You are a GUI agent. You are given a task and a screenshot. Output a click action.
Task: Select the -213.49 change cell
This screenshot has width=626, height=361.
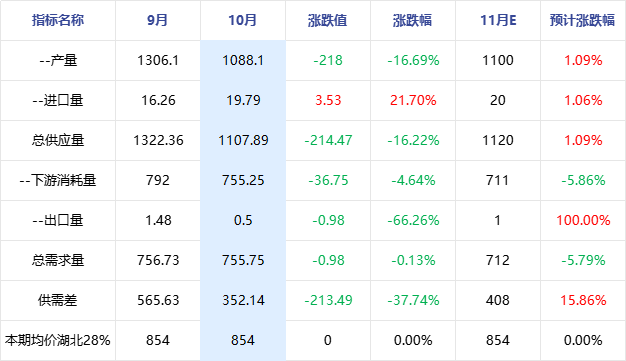coord(328,300)
